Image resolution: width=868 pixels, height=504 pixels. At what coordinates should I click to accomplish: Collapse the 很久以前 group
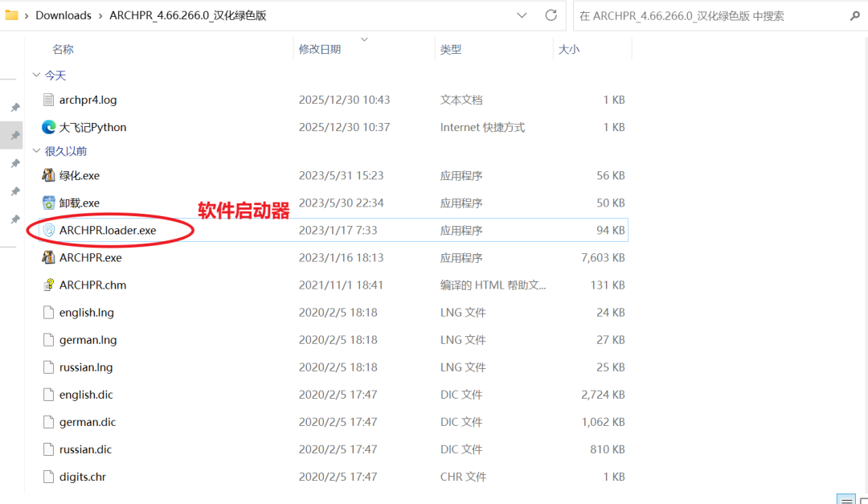click(36, 150)
